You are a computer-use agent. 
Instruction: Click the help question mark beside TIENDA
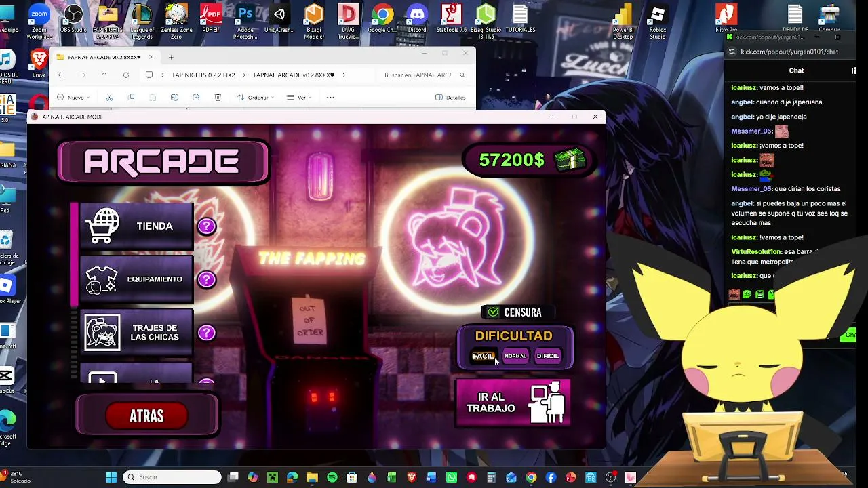[206, 226]
